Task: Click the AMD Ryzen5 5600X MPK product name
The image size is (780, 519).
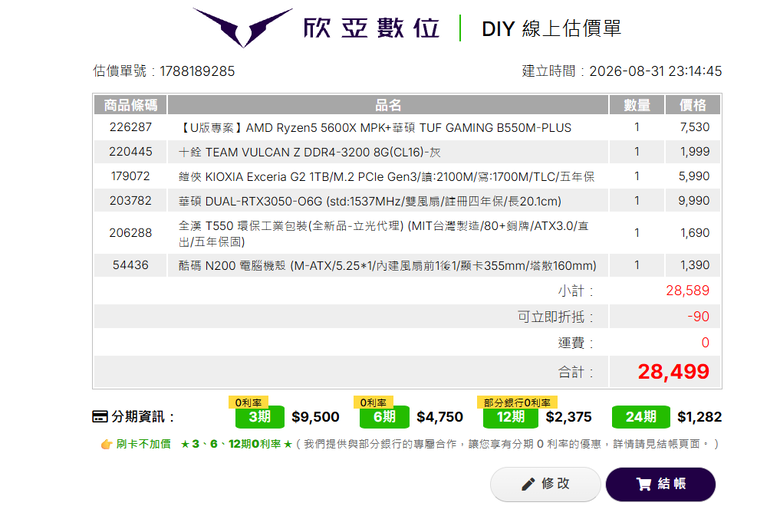Action: click(x=375, y=128)
